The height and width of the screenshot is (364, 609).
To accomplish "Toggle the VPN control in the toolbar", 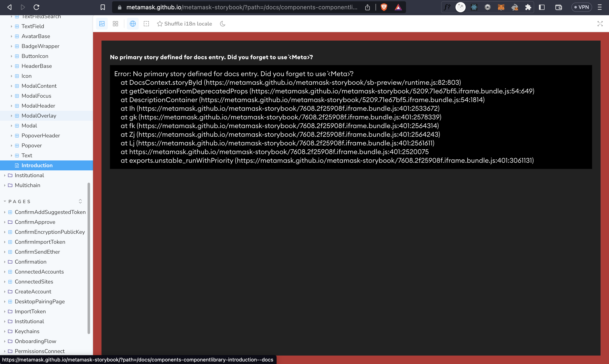I will pyautogui.click(x=582, y=7).
